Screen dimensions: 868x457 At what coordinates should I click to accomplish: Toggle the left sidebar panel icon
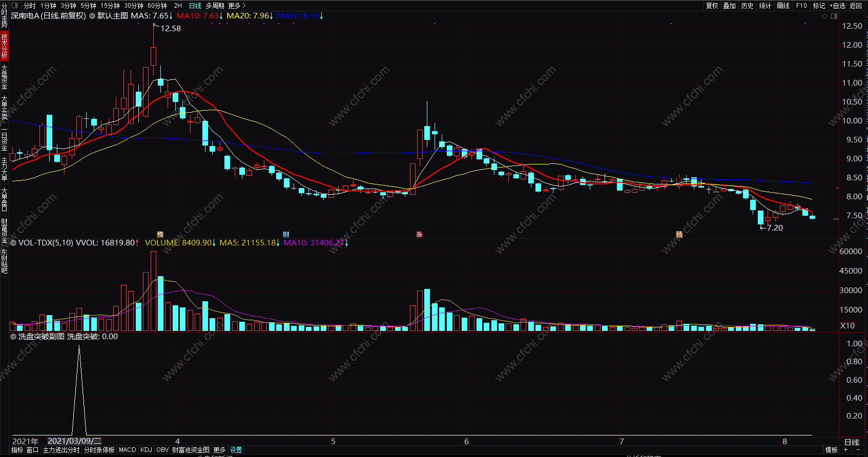coord(15,6)
